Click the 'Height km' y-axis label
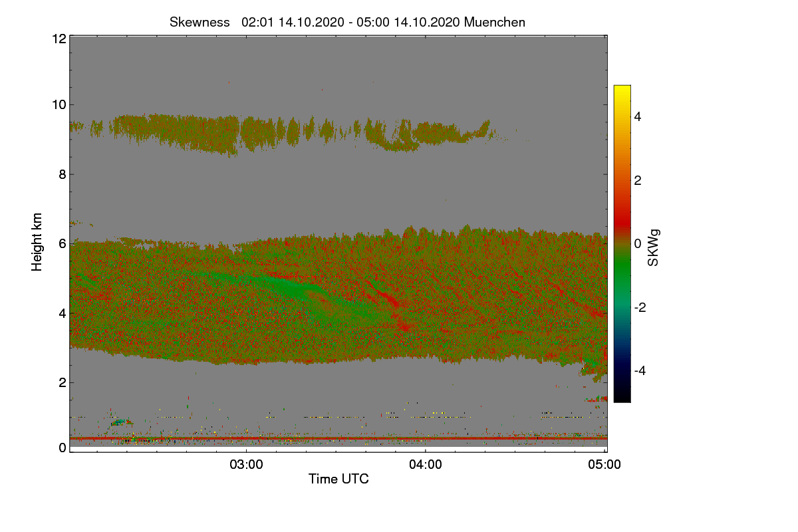Image resolution: width=798 pixels, height=532 pixels. point(37,241)
